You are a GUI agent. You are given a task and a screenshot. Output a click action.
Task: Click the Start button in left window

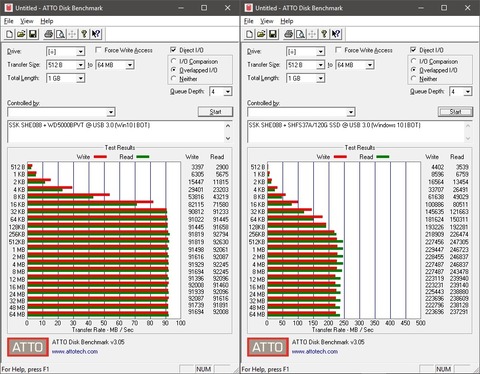[215, 112]
